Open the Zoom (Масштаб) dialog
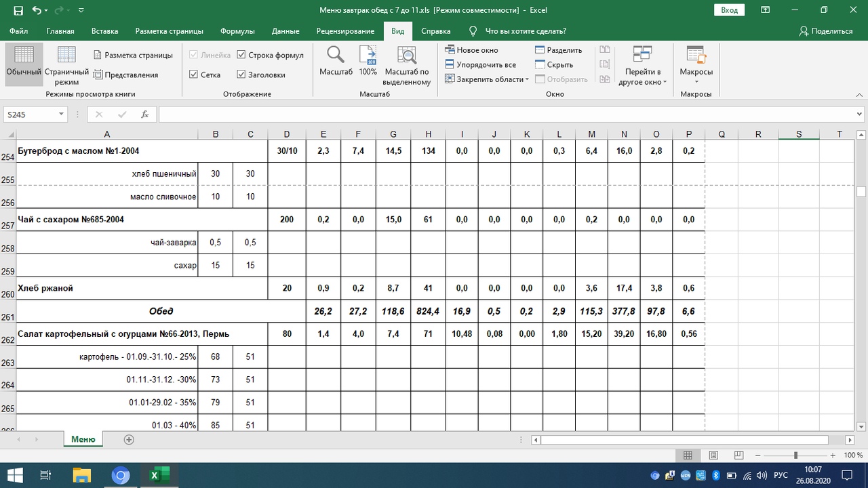Screen dimensions: 868x488 pos(336,64)
